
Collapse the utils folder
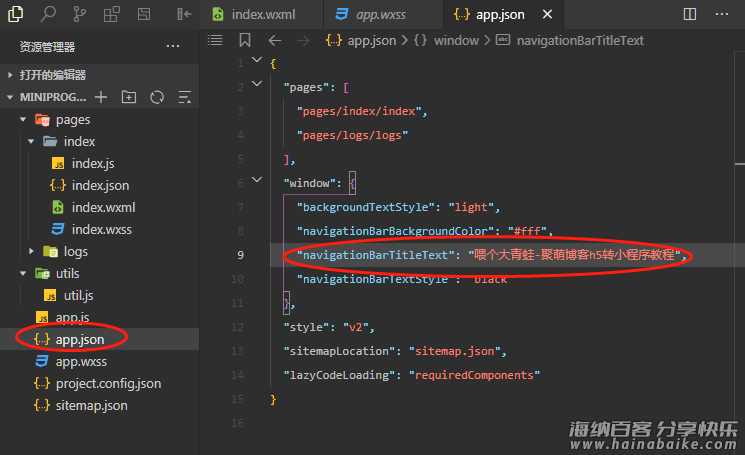click(x=23, y=274)
